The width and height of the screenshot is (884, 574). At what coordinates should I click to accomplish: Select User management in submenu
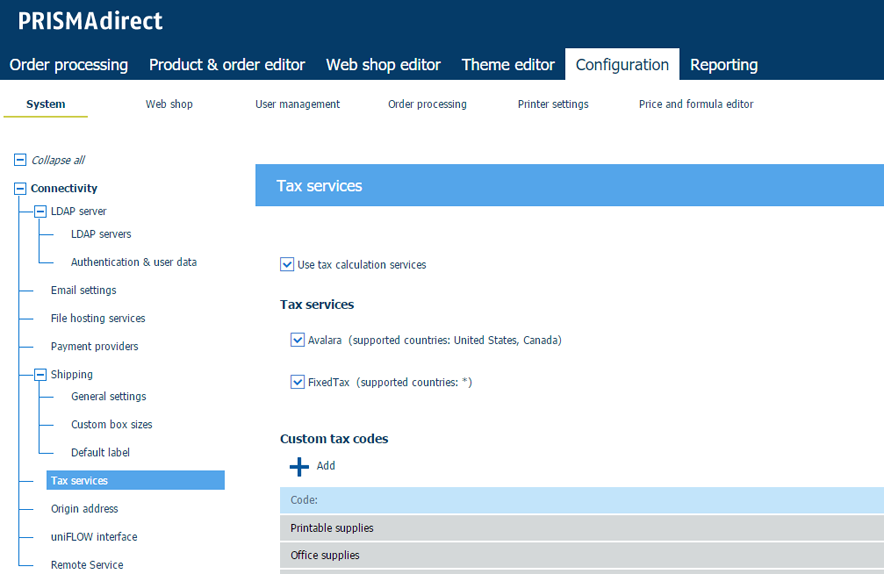(x=297, y=104)
